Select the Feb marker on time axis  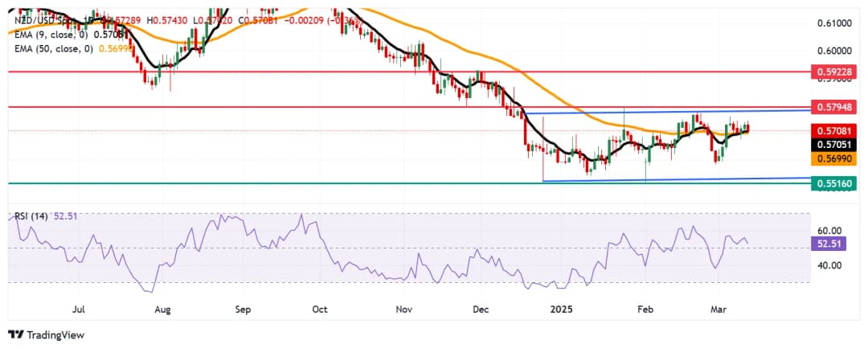click(645, 308)
